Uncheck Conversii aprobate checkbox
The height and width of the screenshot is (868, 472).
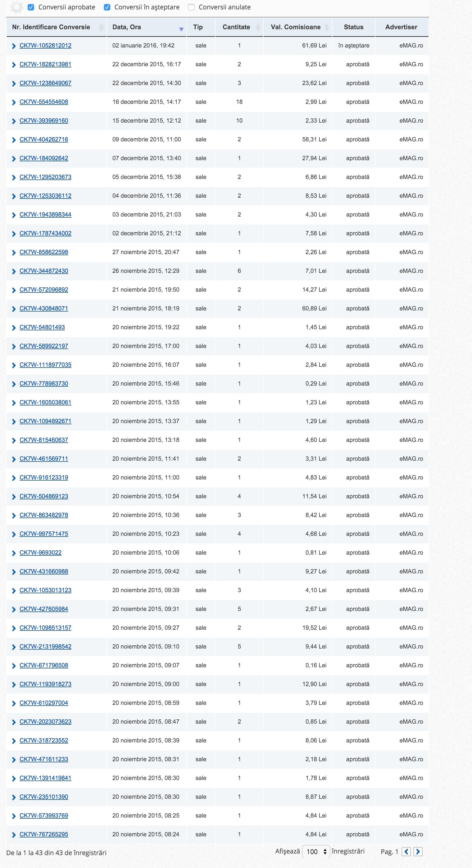(31, 8)
